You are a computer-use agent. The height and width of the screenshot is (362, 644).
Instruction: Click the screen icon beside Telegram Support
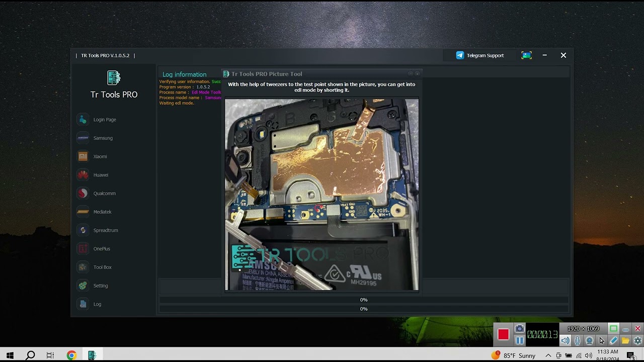click(x=526, y=55)
